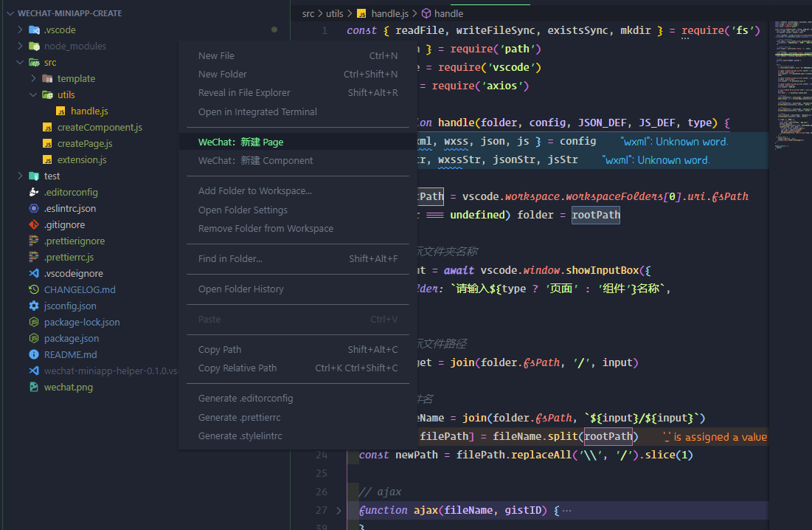The height and width of the screenshot is (530, 812).
Task: Click the modified dot on .vscode row
Action: (274, 30)
